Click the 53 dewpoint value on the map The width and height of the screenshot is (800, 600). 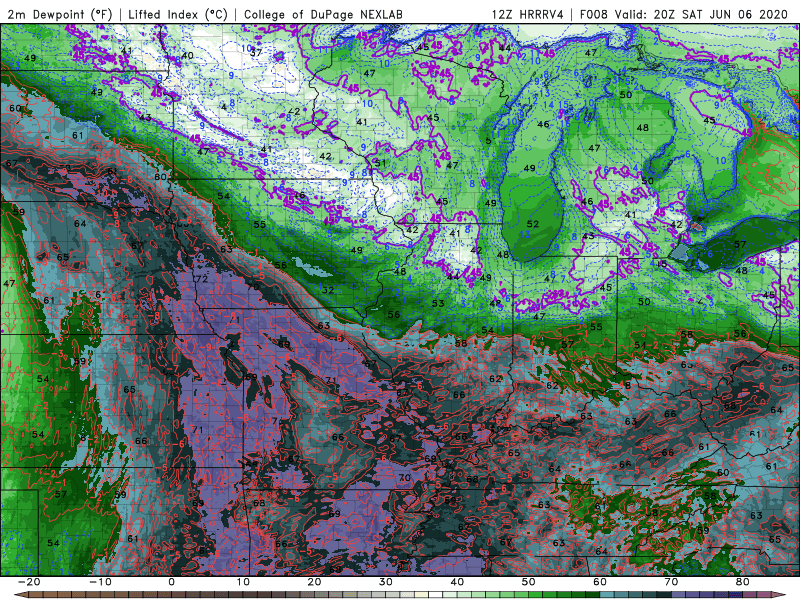click(x=438, y=303)
